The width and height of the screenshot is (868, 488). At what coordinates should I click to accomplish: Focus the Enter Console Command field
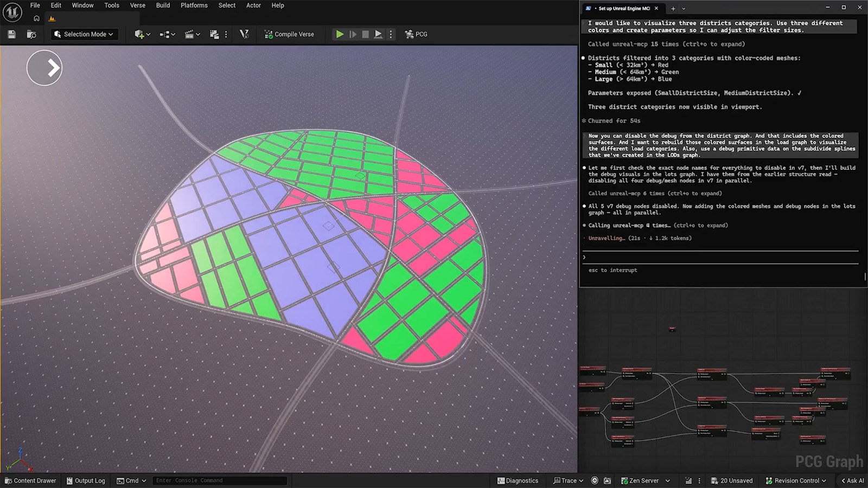(x=220, y=480)
